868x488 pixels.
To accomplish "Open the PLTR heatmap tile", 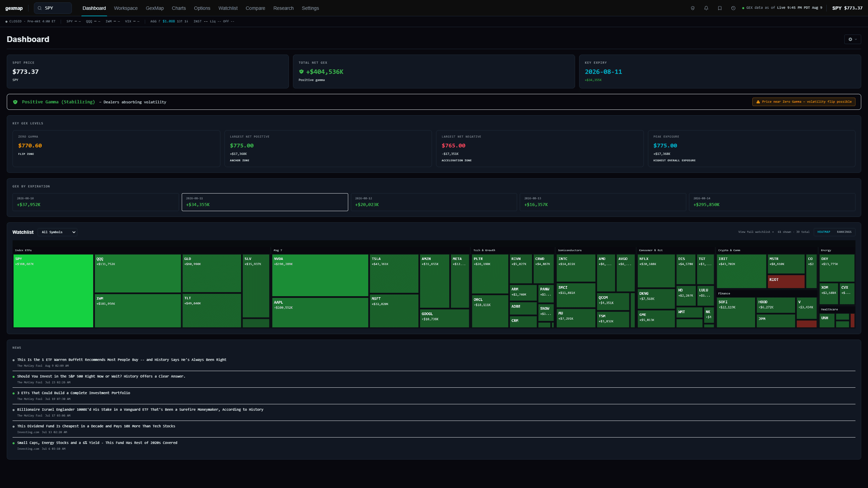I will tap(490, 274).
